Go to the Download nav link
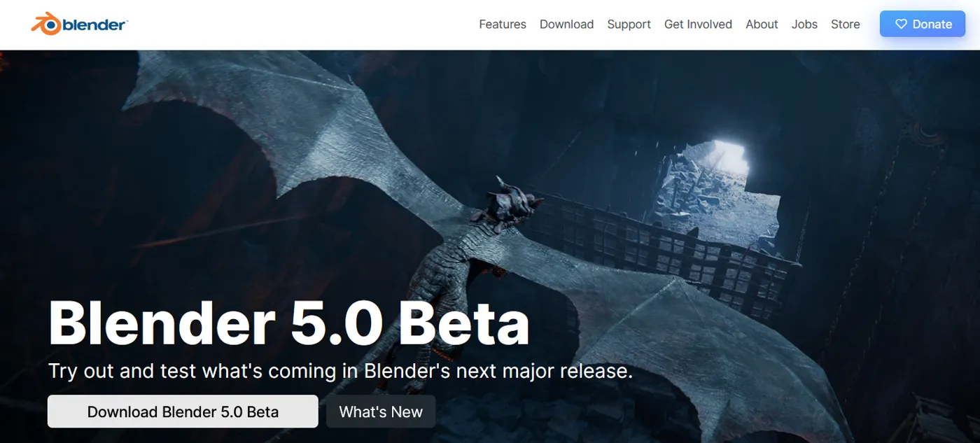980x443 pixels. click(x=566, y=24)
